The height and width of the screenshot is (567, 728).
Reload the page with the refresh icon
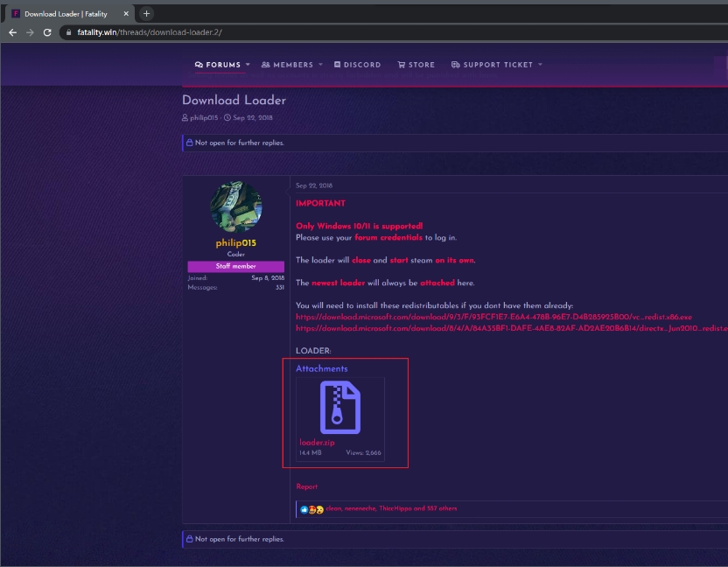click(47, 32)
